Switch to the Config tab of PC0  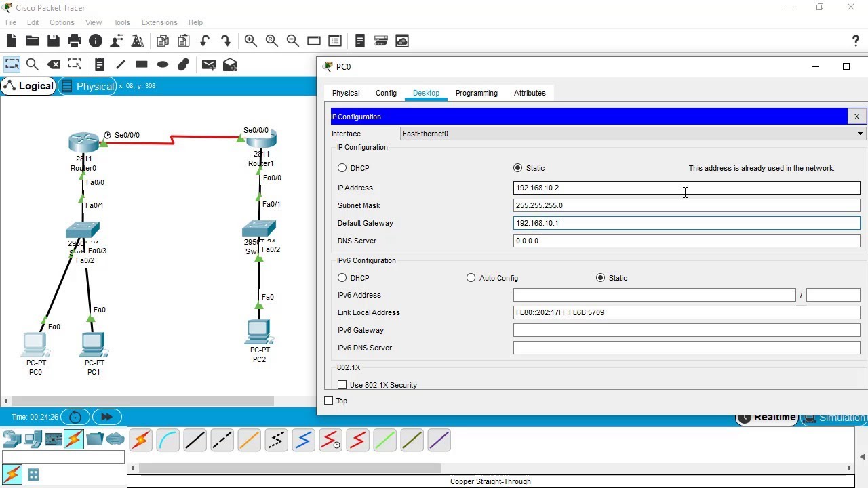click(386, 93)
